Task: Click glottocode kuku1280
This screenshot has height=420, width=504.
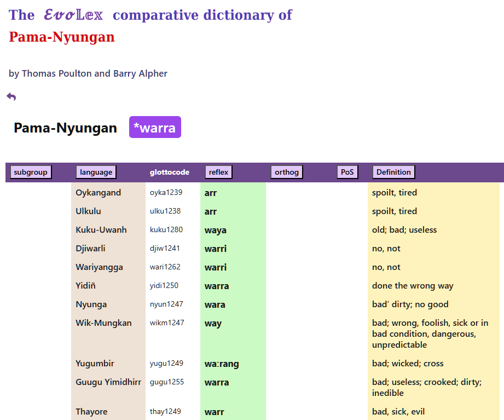Action: click(x=166, y=229)
